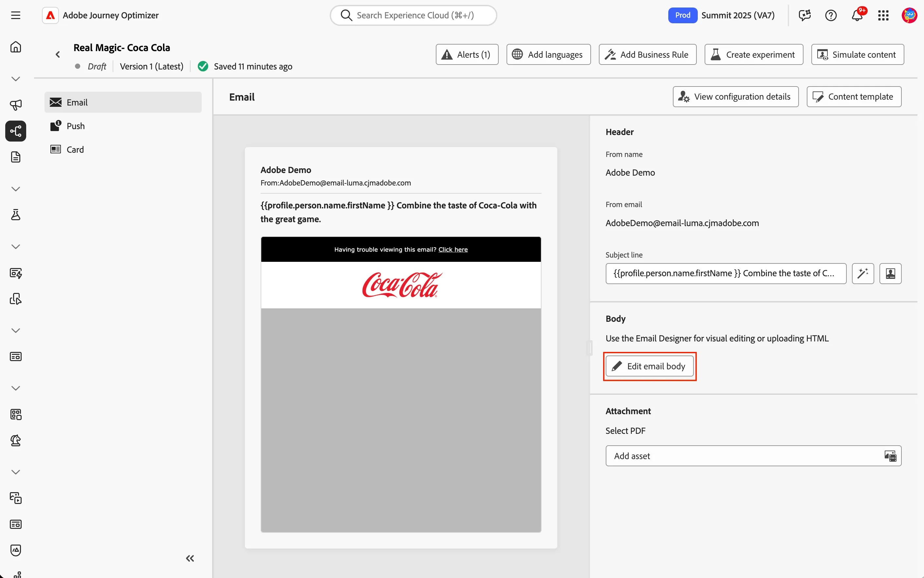924x578 pixels.
Task: Select the Card channel tab
Action: tap(123, 149)
